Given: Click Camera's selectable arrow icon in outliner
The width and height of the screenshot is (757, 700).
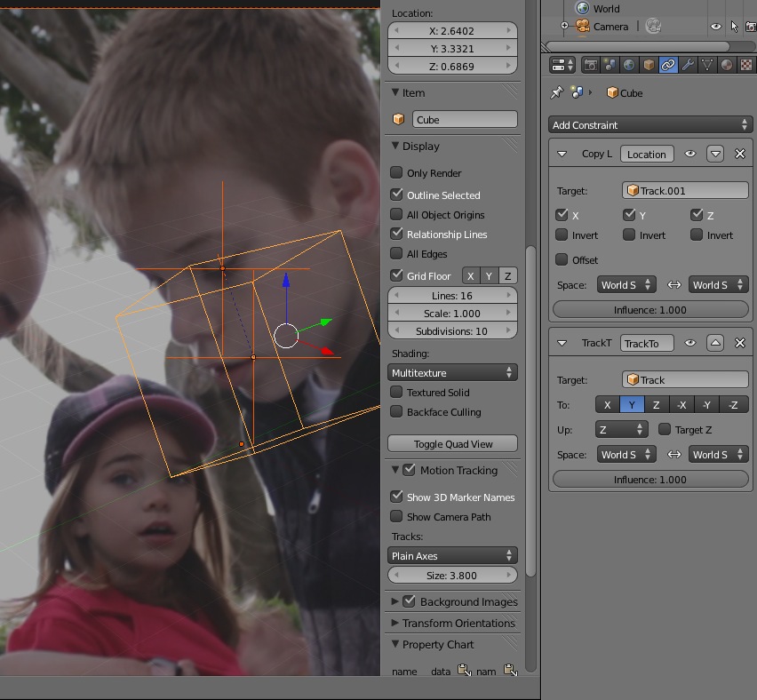Looking at the screenshot, I should pyautogui.click(x=734, y=27).
